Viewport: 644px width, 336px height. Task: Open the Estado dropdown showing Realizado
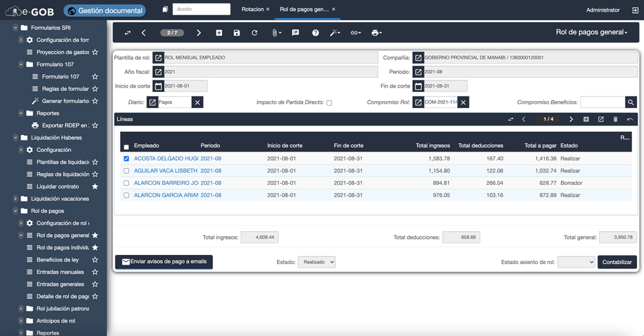(x=316, y=262)
